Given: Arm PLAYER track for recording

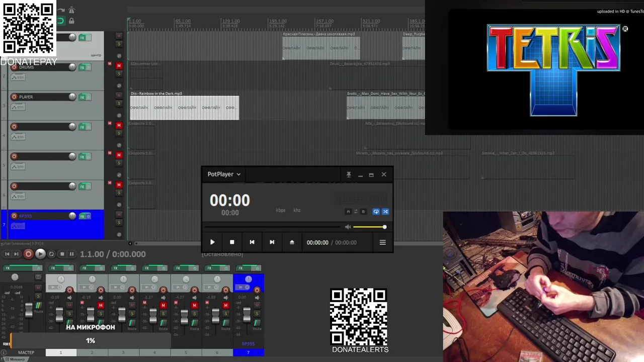Looking at the screenshot, I should (x=14, y=97).
